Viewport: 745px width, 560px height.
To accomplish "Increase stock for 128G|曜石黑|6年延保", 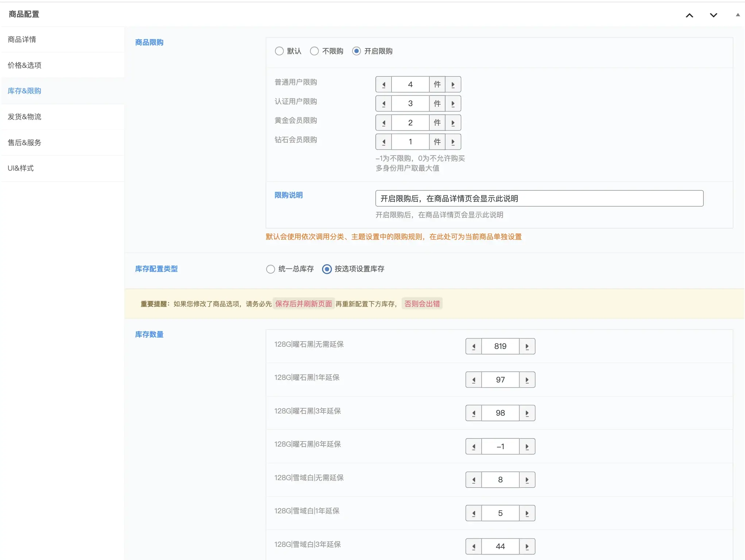I will 527,447.
